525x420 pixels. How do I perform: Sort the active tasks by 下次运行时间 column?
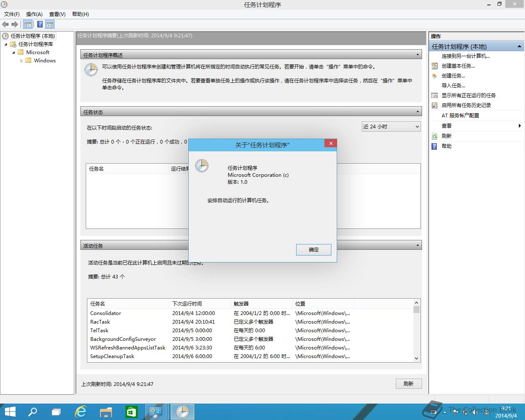(x=200, y=304)
